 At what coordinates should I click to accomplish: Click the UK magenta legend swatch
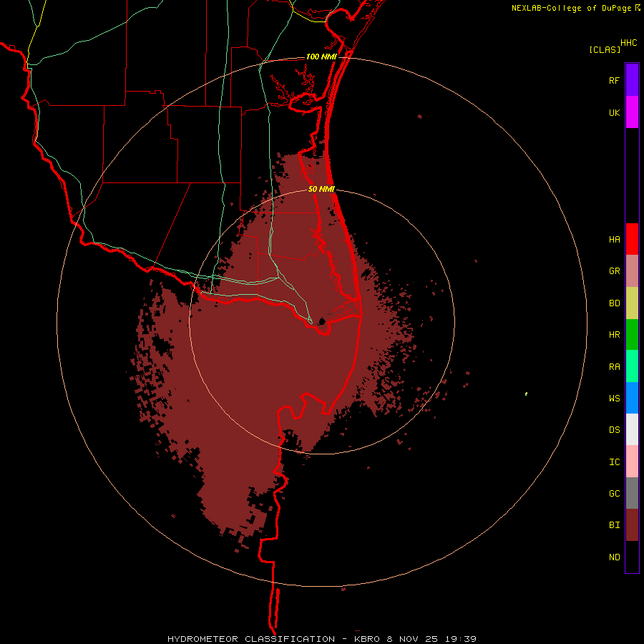click(632, 112)
